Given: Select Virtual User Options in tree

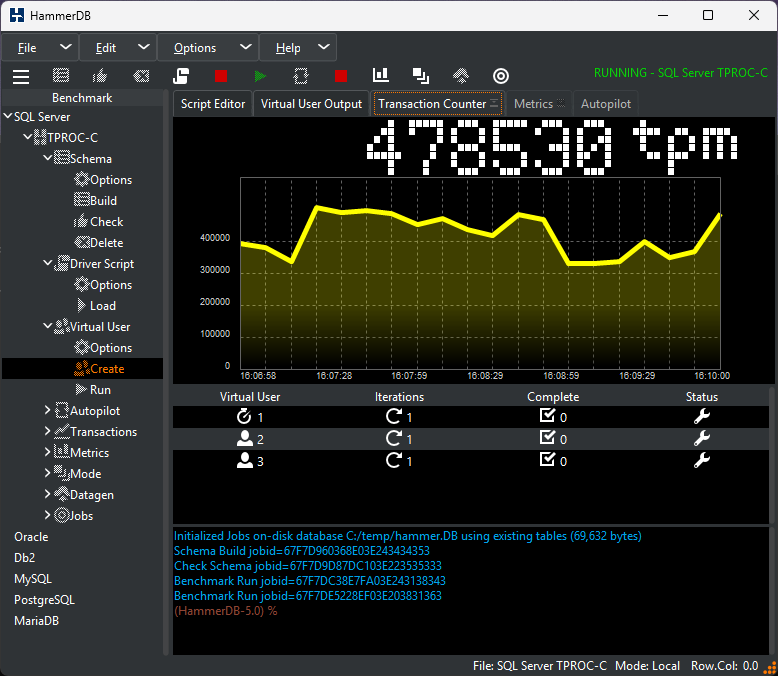Looking at the screenshot, I should click(x=103, y=348).
